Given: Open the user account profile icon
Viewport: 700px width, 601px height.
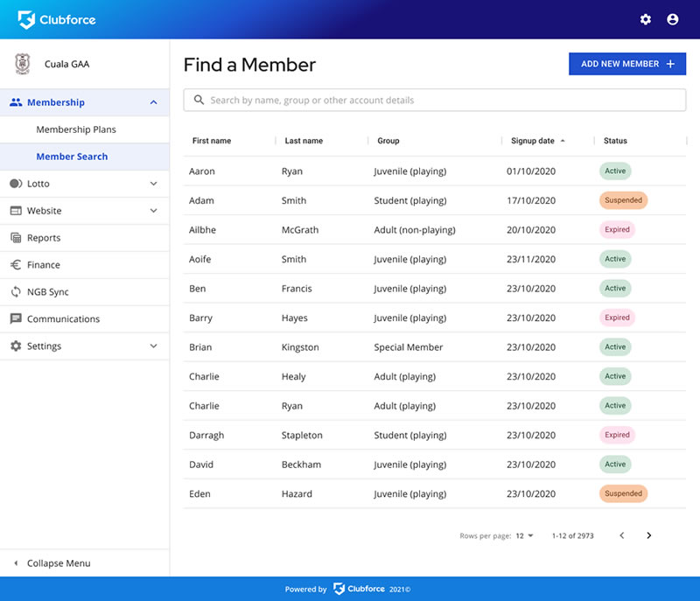Looking at the screenshot, I should (672, 19).
